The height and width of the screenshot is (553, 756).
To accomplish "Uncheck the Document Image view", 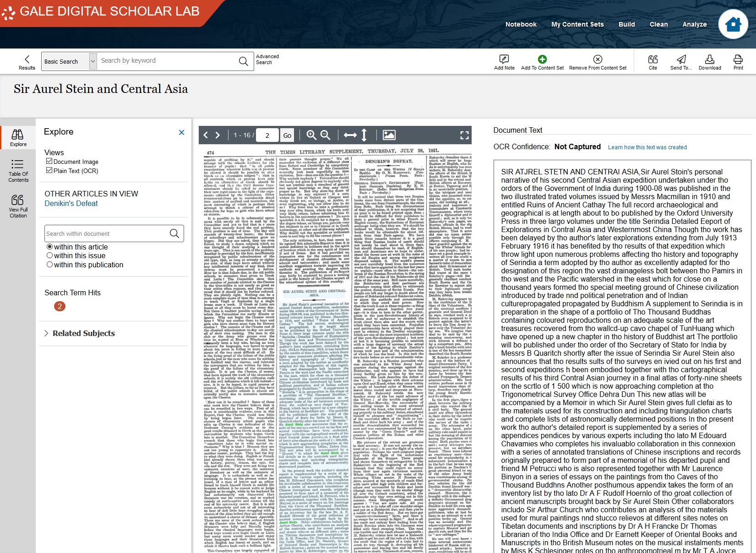I will click(49, 161).
